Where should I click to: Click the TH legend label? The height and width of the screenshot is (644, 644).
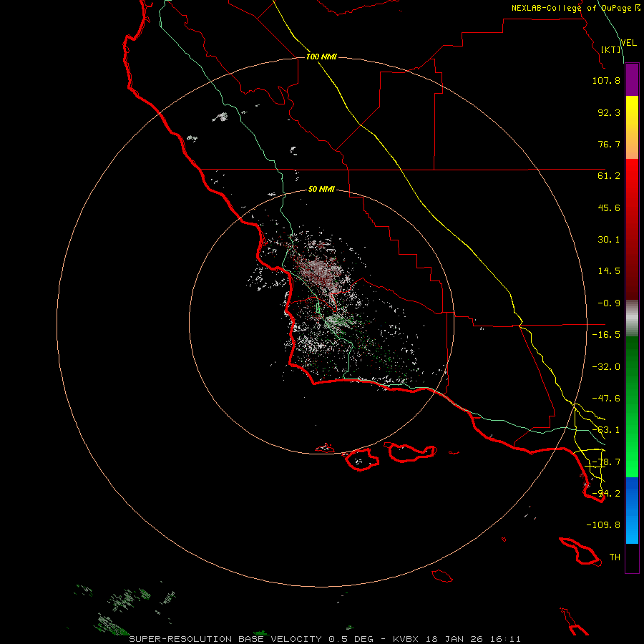(615, 557)
